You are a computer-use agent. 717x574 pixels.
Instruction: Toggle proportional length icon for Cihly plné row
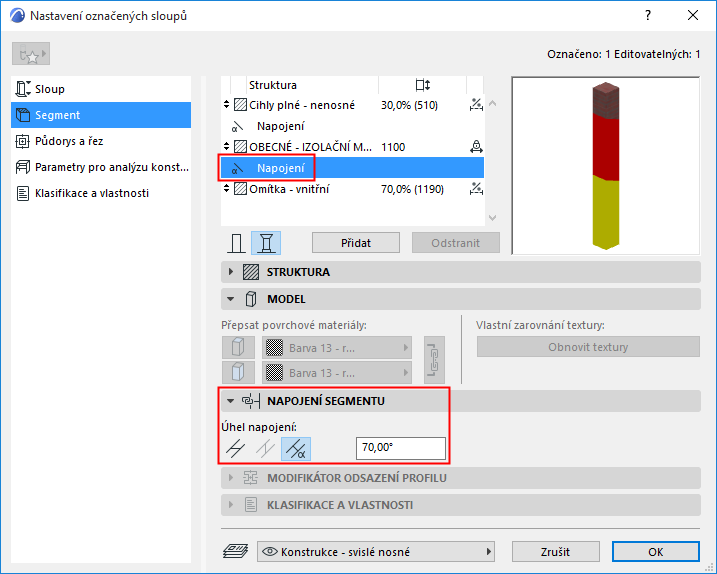coord(476,105)
